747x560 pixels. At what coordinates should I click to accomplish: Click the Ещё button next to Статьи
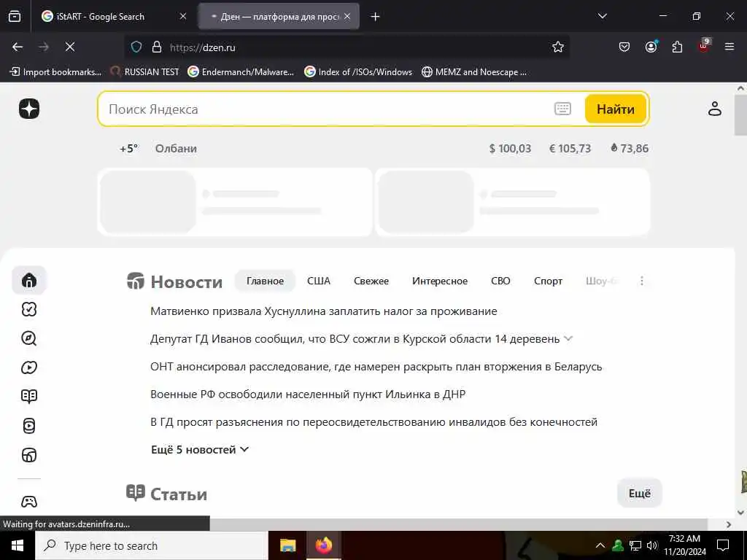pyautogui.click(x=639, y=493)
